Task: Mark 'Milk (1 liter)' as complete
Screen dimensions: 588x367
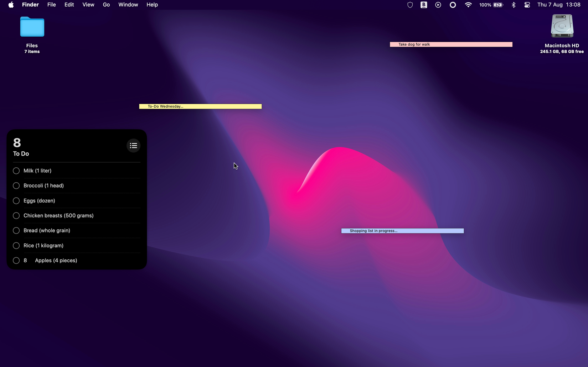Action: (16, 171)
